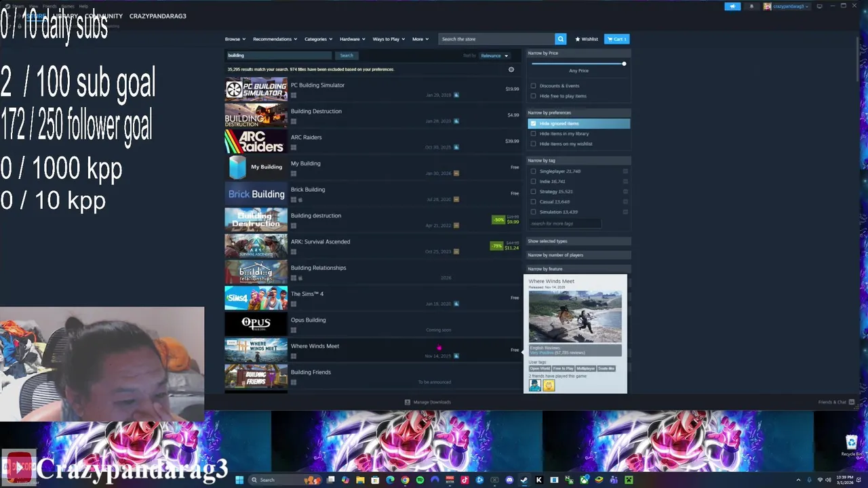
Task: Check the Strategy tag filter
Action: 533,192
